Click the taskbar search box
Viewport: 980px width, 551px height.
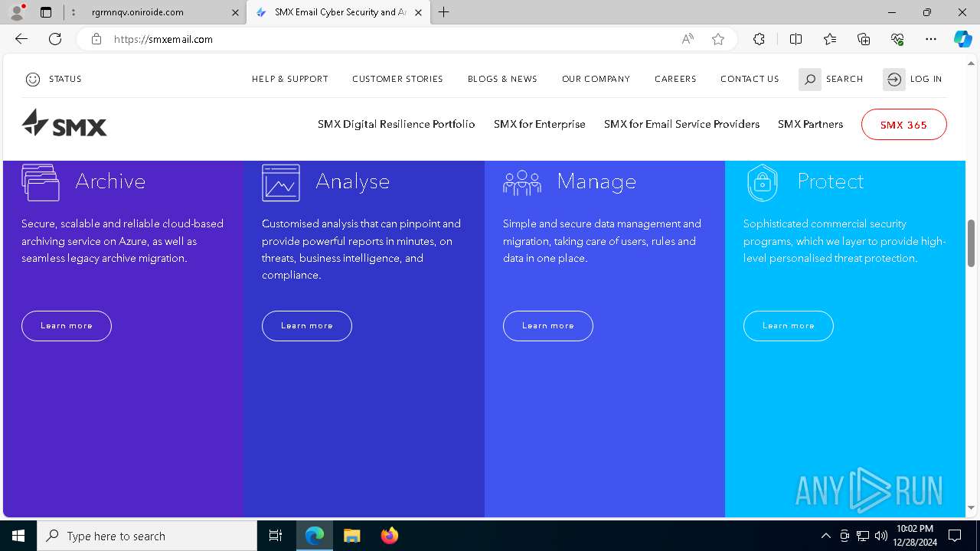tap(147, 536)
